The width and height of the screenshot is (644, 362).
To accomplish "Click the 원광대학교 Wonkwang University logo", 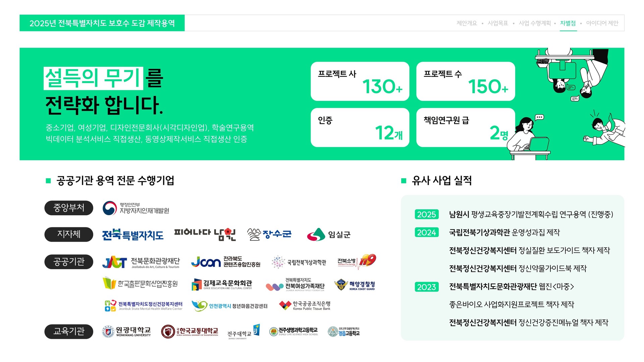I will (x=127, y=332).
